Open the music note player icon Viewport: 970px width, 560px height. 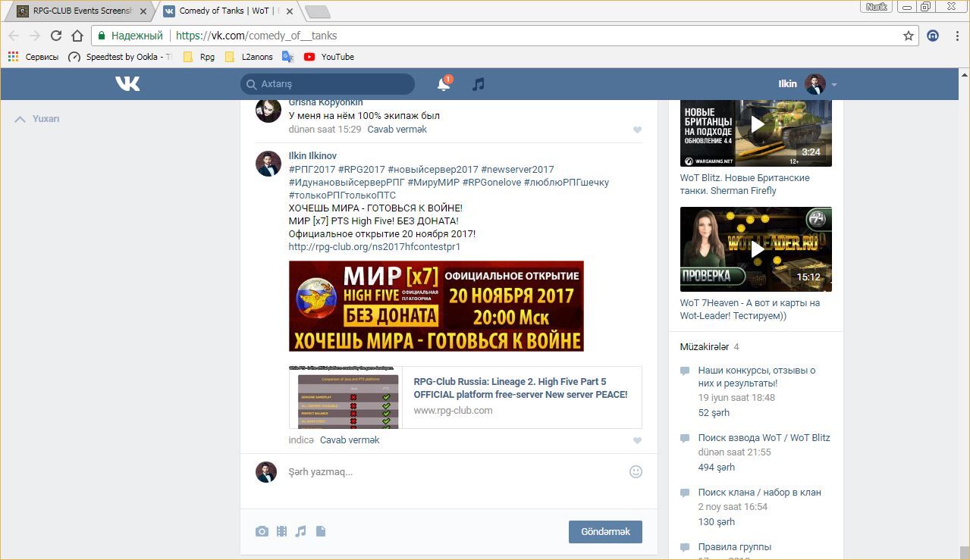pos(478,84)
